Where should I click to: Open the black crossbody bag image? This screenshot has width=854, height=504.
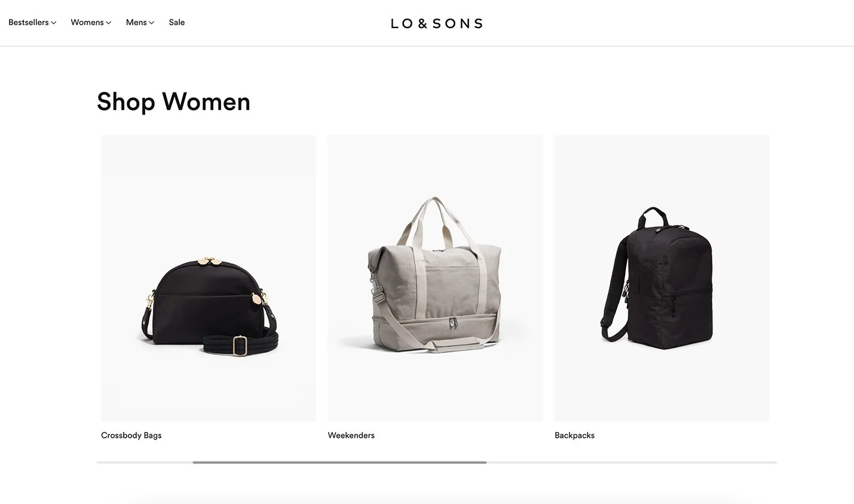209,278
